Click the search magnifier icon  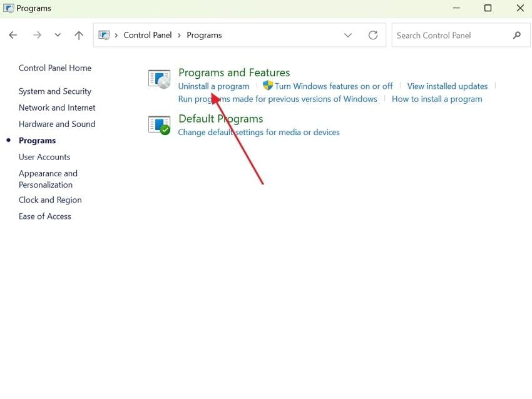click(517, 35)
